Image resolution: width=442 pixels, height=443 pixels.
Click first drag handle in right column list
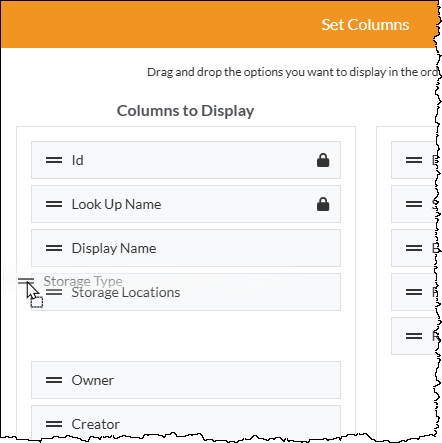pyautogui.click(x=414, y=160)
